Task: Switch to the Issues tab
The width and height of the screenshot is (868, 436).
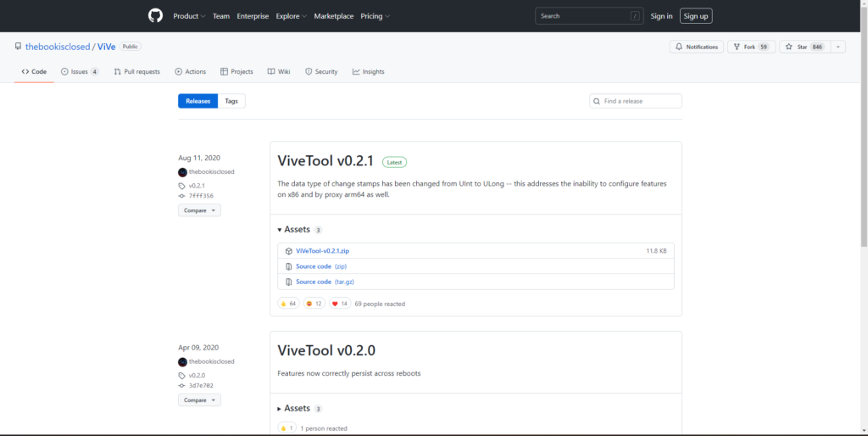Action: point(80,71)
